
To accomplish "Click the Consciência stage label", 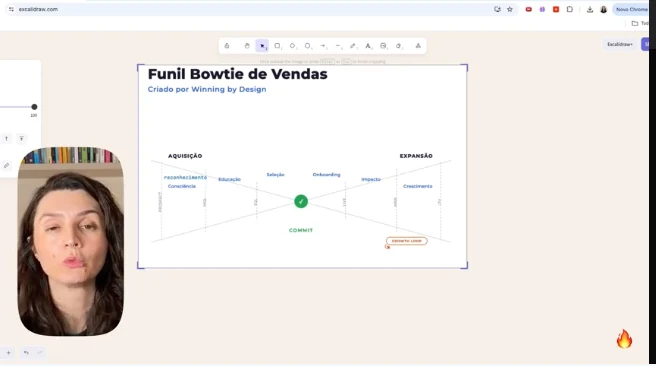I will (x=182, y=186).
